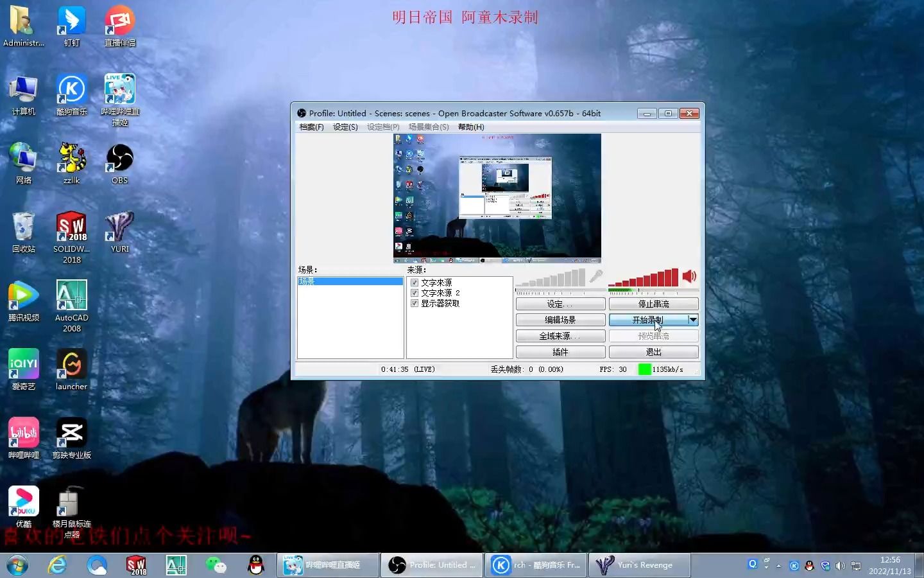The height and width of the screenshot is (578, 924).
Task: Open the launcher desktop shortcut
Action: pos(71,370)
